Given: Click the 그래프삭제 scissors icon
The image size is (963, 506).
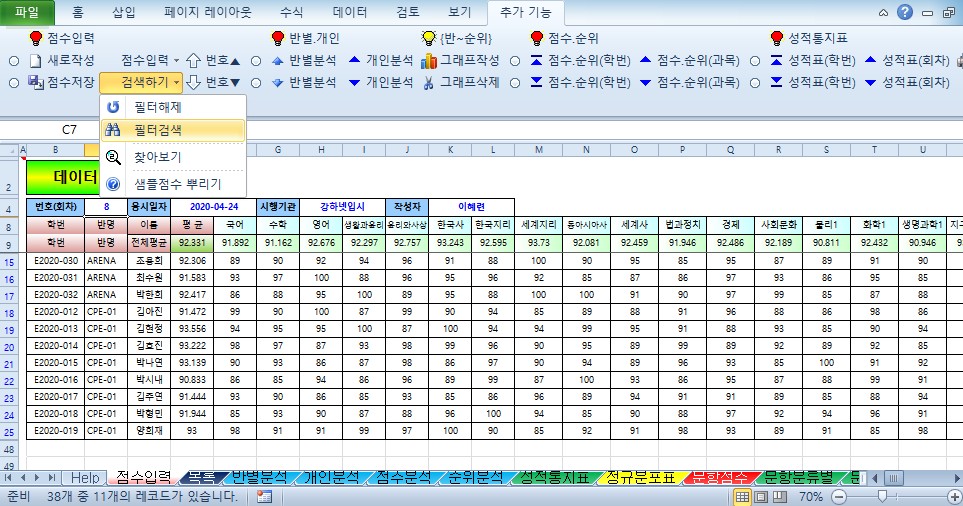Looking at the screenshot, I should point(429,82).
